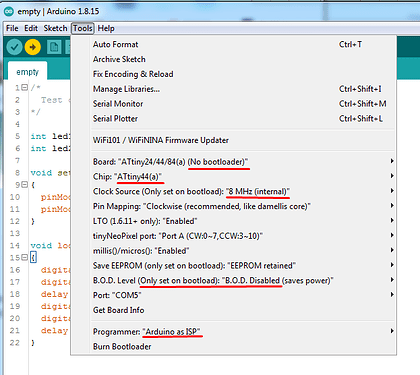
Task: Launch WiFi101 / WiFiNINA Firmware Updater
Action: [x=233, y=140]
